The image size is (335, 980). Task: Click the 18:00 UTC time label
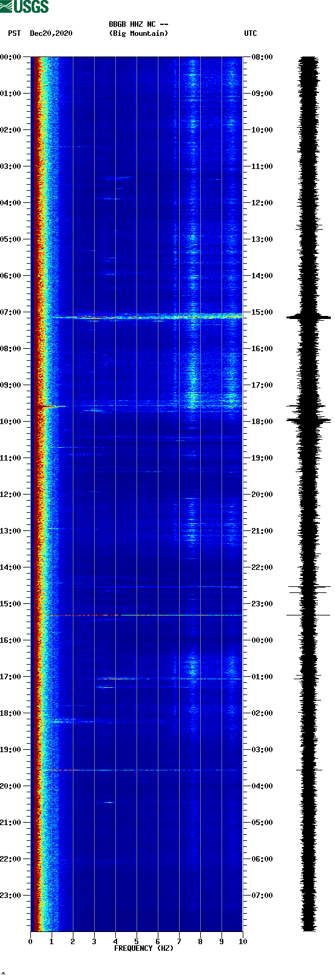click(262, 421)
